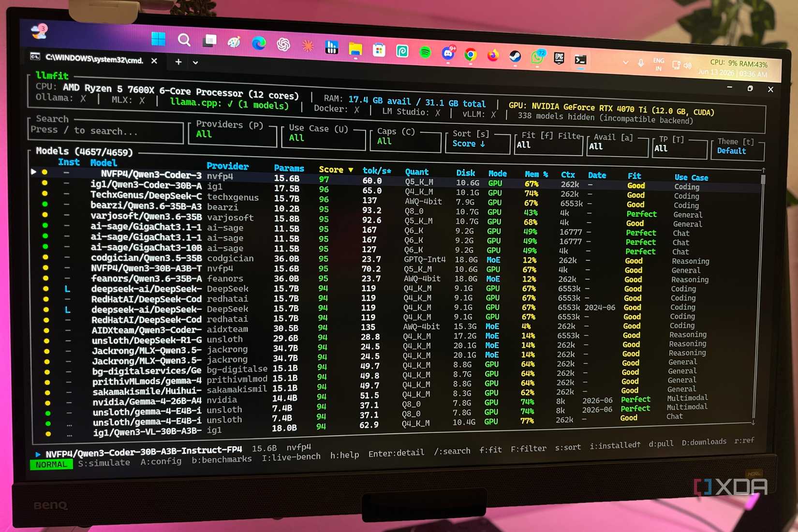Open the terminal tab profiles dropdown chevron
Image resolution: width=798 pixels, height=532 pixels.
pyautogui.click(x=195, y=62)
